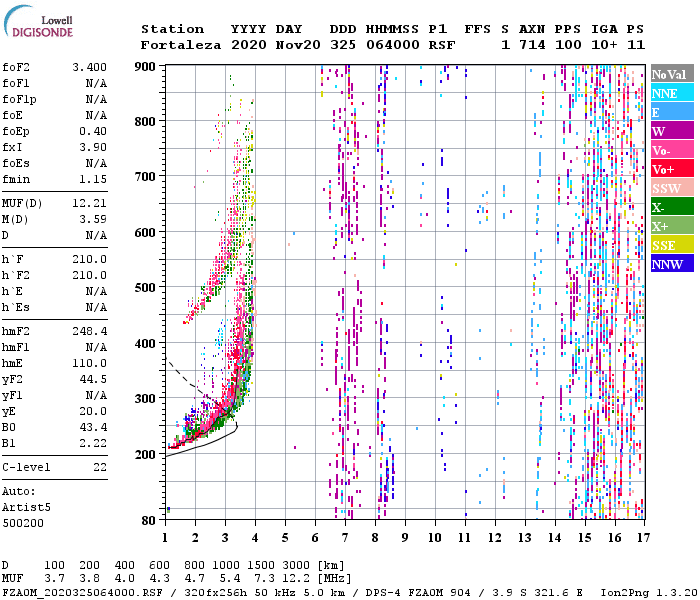
Task: Select the X- dark green legend swatch
Action: (x=672, y=207)
